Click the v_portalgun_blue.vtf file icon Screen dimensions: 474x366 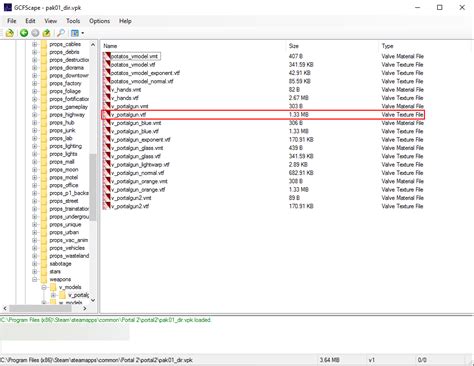(107, 131)
